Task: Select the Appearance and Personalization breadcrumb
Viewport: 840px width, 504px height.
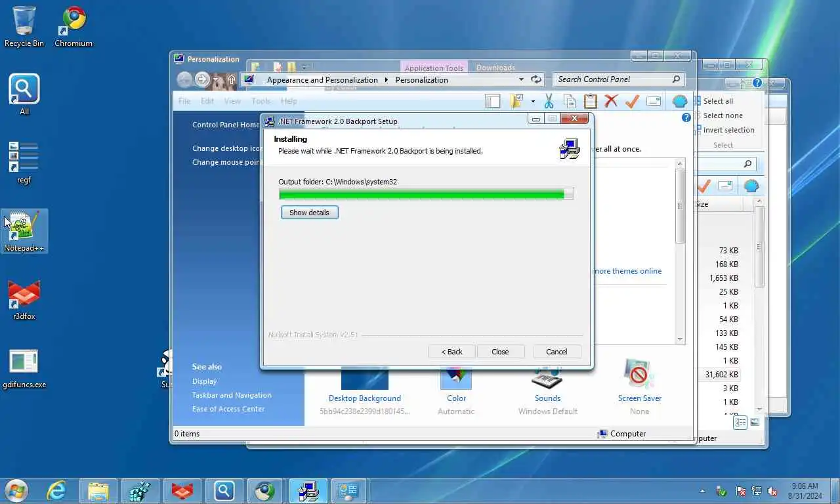Action: point(322,80)
